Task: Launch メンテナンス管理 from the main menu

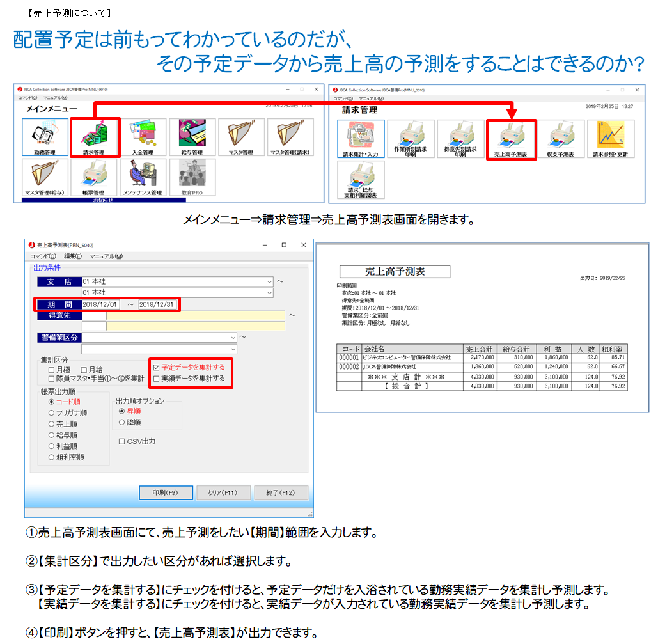Action: pyautogui.click(x=143, y=177)
